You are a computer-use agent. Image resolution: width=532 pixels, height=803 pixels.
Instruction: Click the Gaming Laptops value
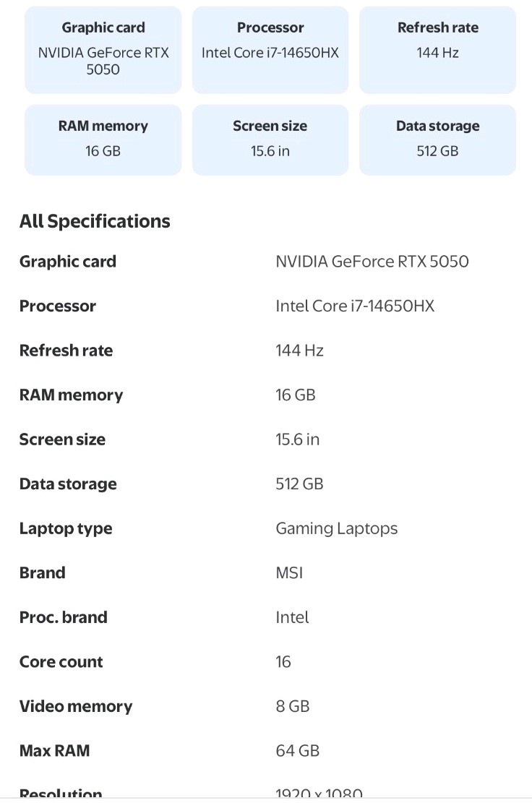tap(336, 528)
